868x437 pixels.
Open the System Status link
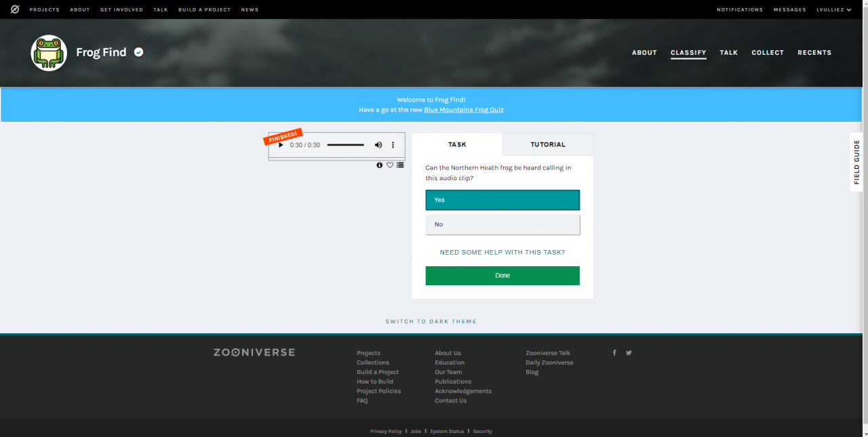click(447, 432)
